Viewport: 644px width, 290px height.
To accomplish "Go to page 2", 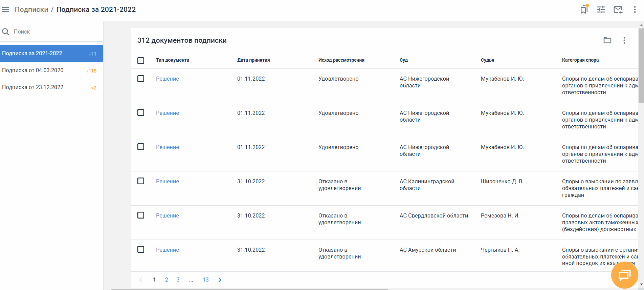I will click(166, 280).
